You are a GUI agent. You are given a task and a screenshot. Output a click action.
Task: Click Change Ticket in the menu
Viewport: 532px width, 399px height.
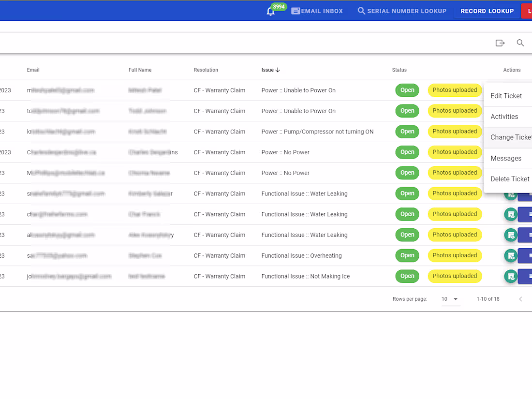click(511, 137)
